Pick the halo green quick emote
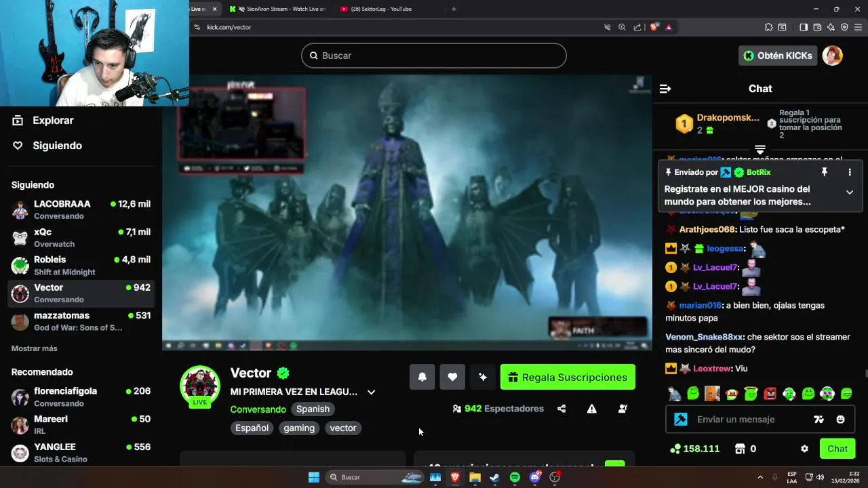Viewport: 868px width, 488px height. coord(751,393)
